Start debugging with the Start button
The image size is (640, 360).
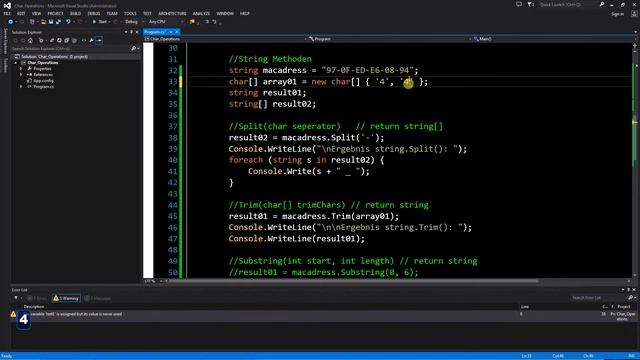click(x=100, y=22)
